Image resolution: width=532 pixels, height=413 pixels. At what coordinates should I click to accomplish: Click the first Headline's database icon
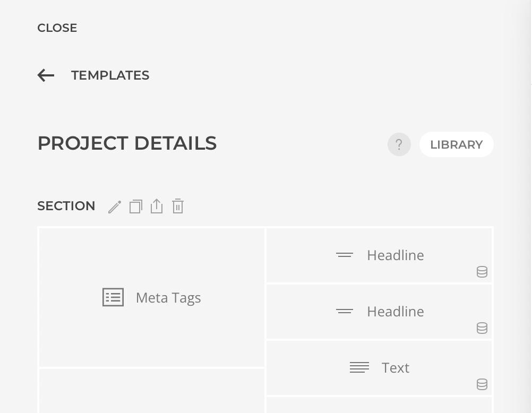tap(482, 272)
